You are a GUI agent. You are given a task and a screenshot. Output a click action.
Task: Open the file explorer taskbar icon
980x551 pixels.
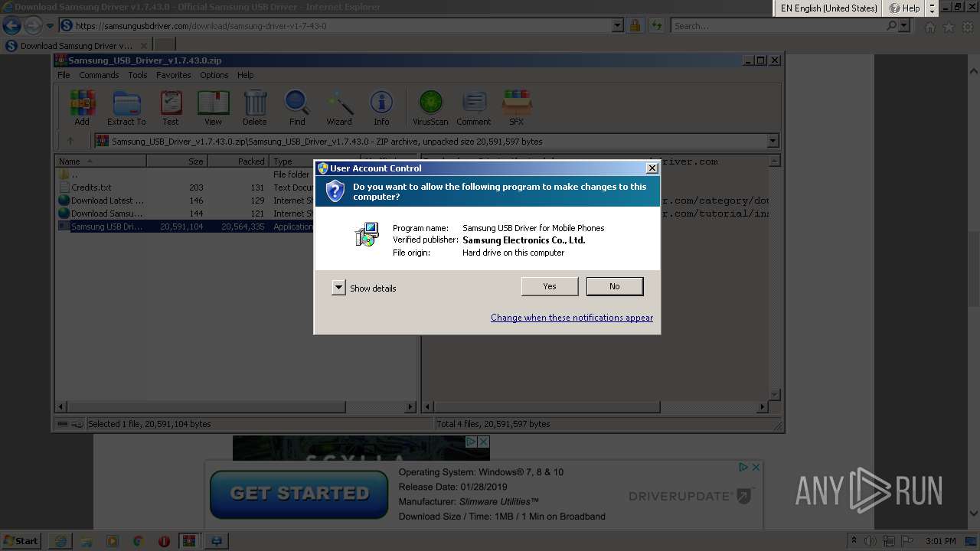tap(87, 541)
